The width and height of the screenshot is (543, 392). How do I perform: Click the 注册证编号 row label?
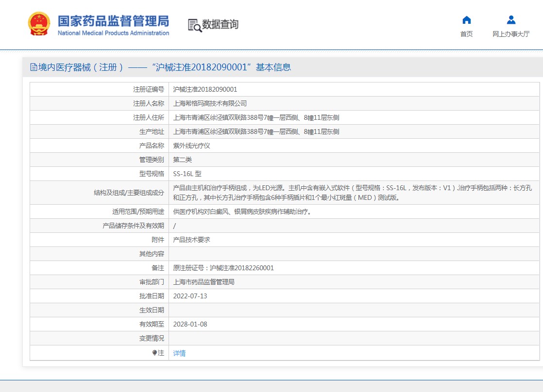coord(149,90)
